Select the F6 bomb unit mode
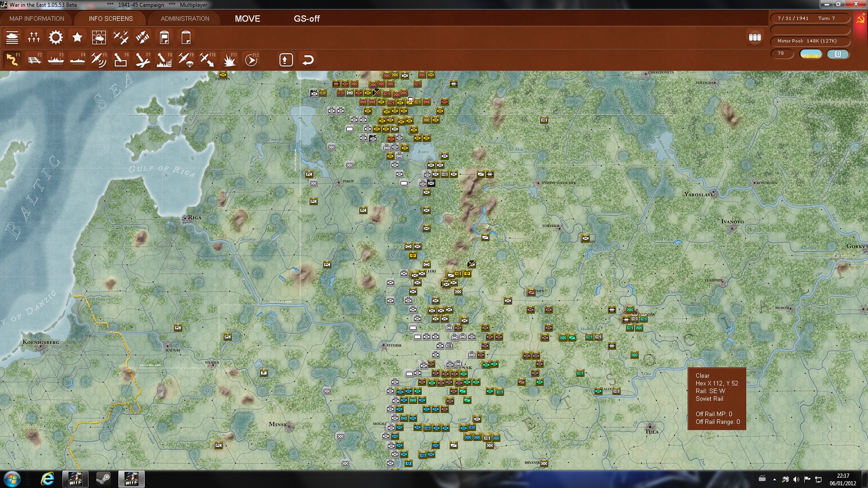This screenshot has width=868, height=488. (121, 60)
